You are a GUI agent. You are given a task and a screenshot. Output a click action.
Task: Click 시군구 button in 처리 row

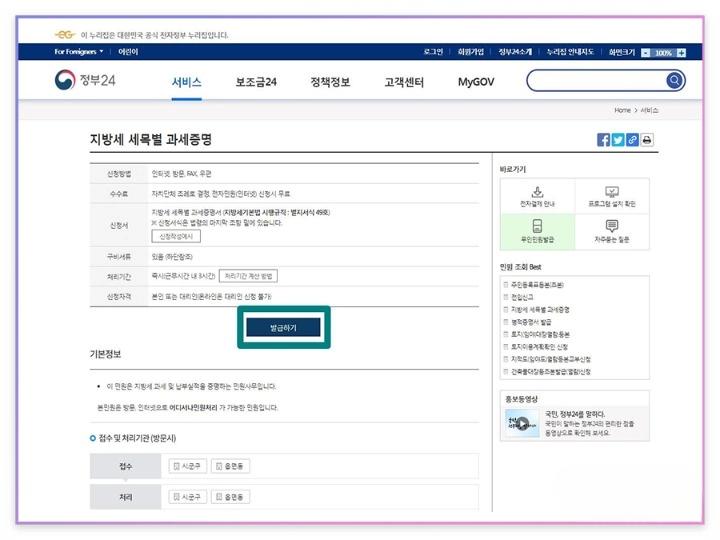click(187, 497)
